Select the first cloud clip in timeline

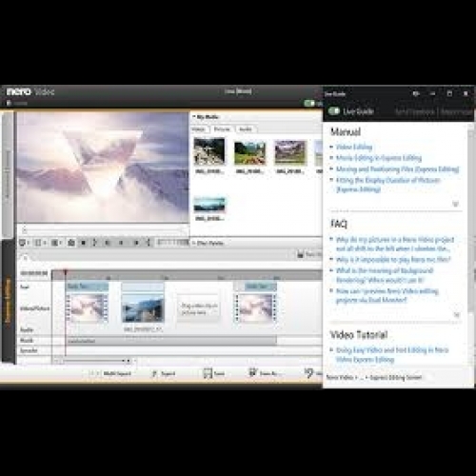pyautogui.click(x=87, y=308)
